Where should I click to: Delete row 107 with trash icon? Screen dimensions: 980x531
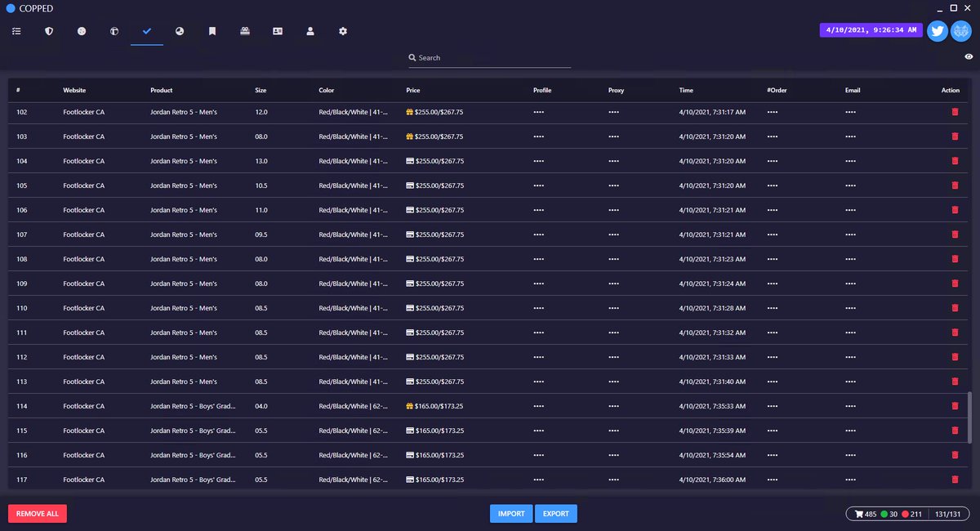coord(955,234)
